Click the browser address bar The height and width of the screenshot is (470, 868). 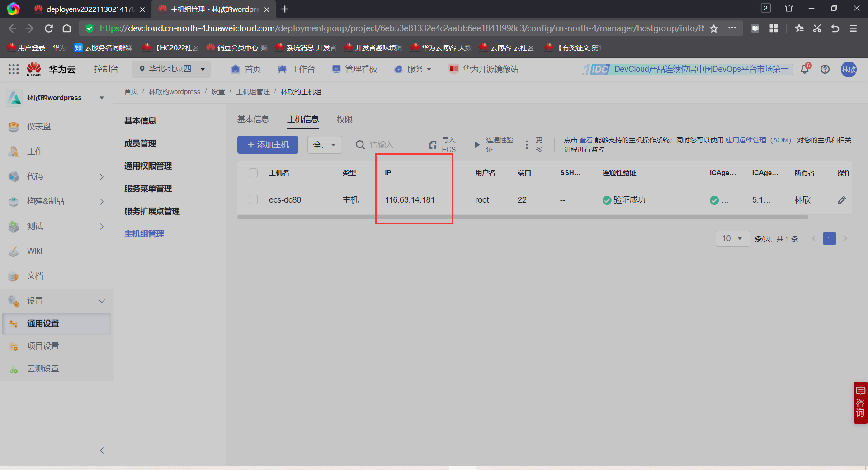[401, 28]
